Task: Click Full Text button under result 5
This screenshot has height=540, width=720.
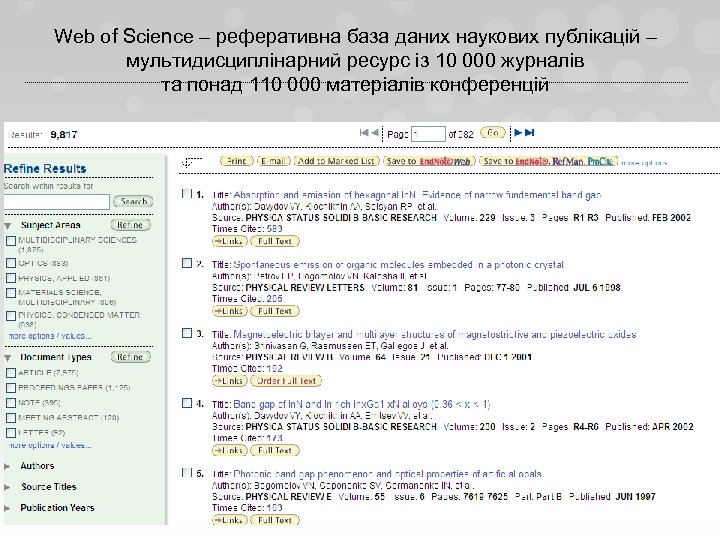Action: click(x=275, y=520)
